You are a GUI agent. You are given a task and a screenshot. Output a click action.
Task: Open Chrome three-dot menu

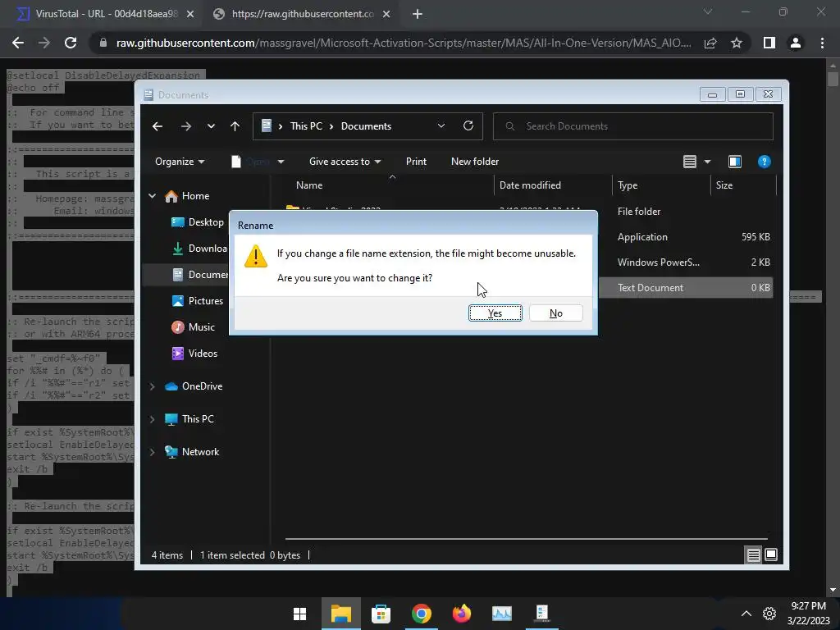click(x=822, y=43)
